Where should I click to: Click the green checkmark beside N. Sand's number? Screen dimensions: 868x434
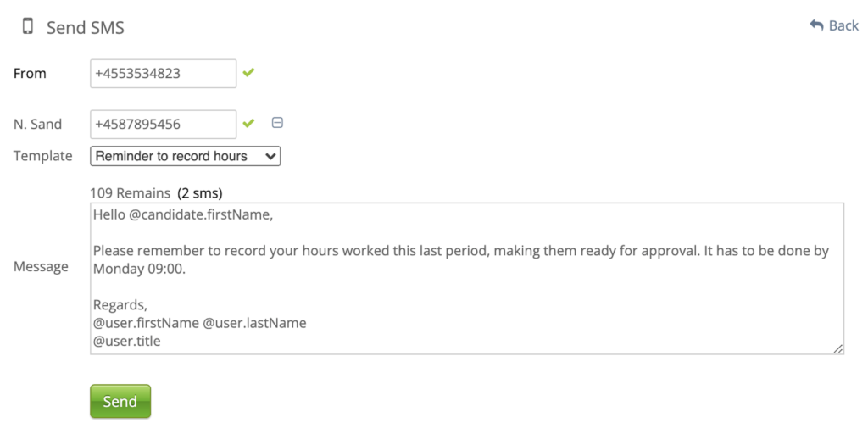click(248, 124)
